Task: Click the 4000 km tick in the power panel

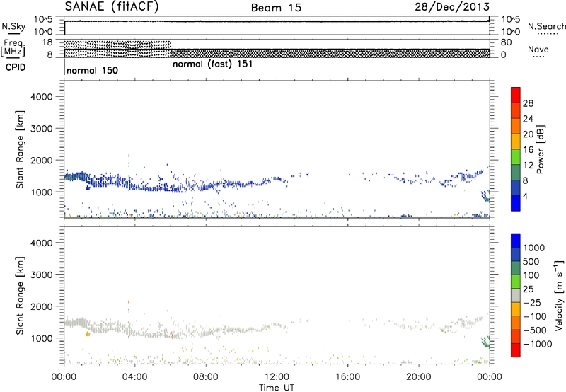Action: (x=42, y=97)
